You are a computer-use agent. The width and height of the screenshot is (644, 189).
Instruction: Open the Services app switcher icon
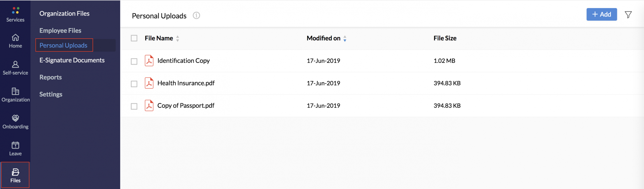pos(15,11)
